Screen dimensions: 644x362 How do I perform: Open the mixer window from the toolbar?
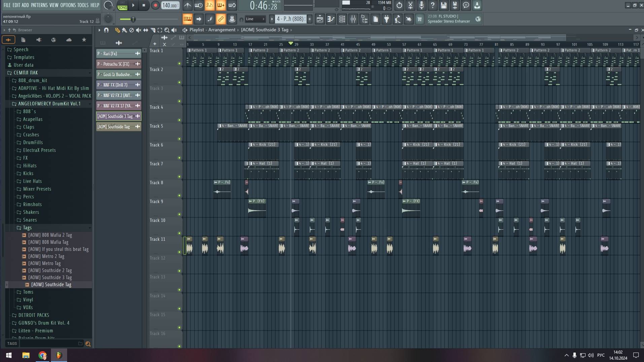click(x=353, y=19)
